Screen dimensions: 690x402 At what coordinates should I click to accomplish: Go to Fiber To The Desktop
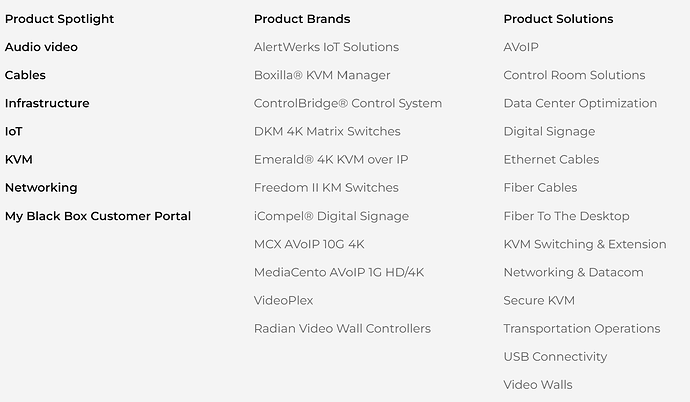(x=566, y=216)
